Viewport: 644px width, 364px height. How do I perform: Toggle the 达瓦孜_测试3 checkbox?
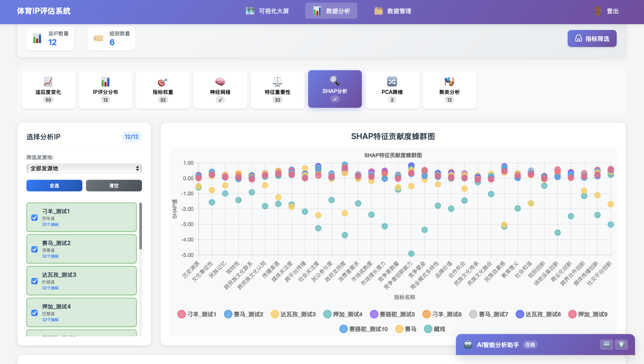pyautogui.click(x=35, y=281)
